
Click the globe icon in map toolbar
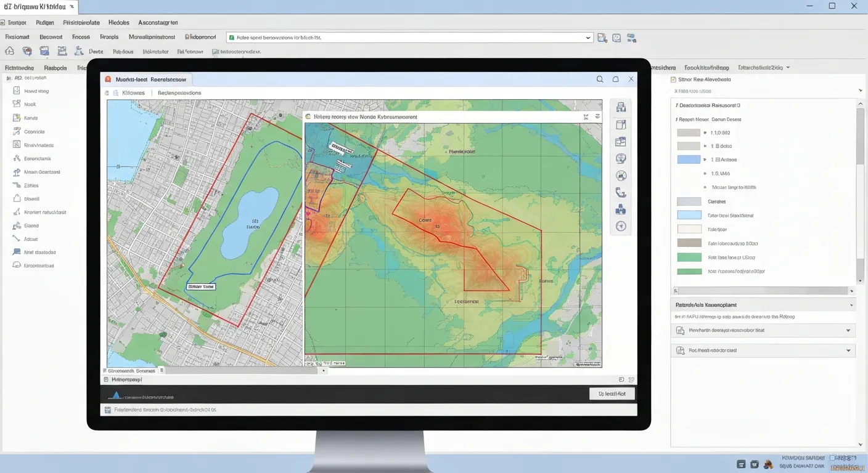[x=621, y=159]
